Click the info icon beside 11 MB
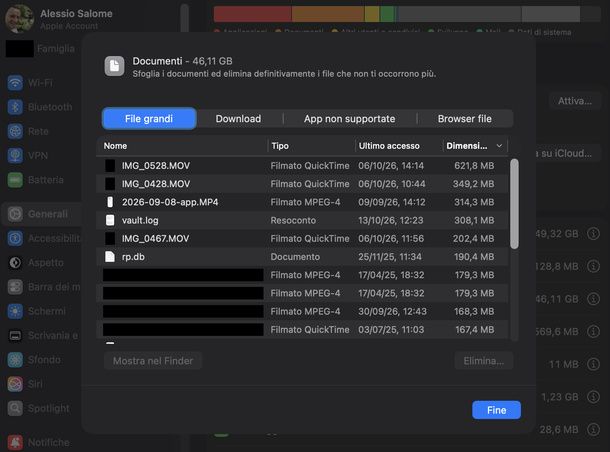Viewport: 610px width, 452px height. pos(593,364)
